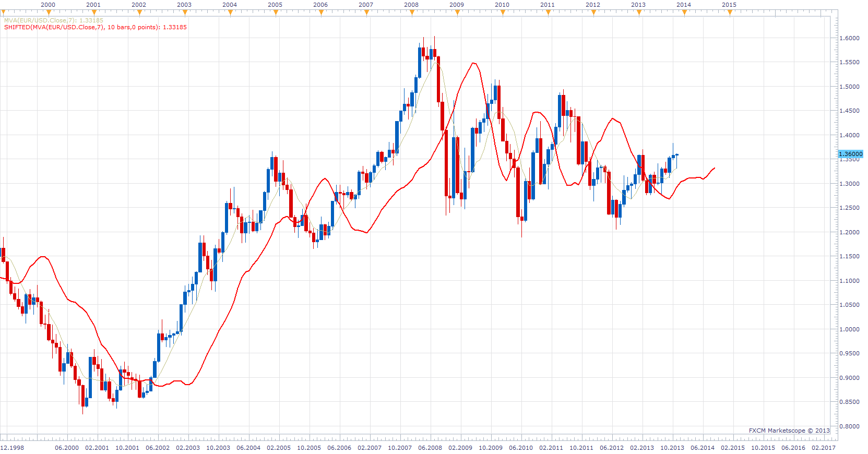Click the 1.6000 price axis label
The width and height of the screenshot is (868, 454).
click(x=849, y=38)
